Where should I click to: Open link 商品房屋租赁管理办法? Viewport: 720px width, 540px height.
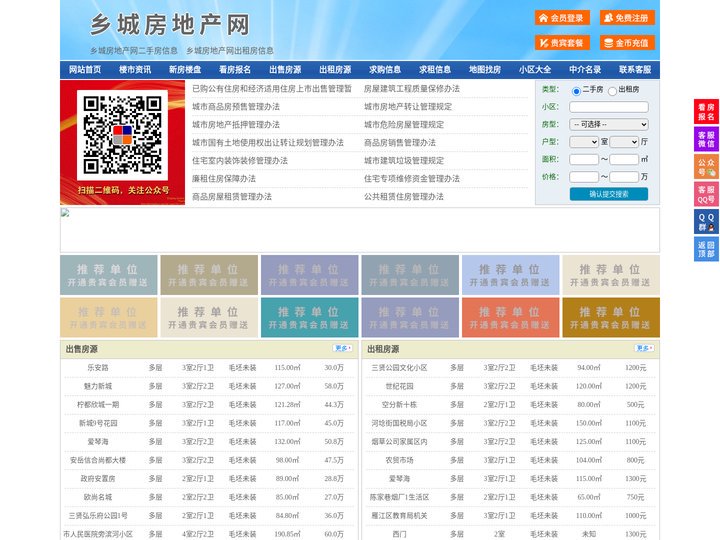(232, 197)
